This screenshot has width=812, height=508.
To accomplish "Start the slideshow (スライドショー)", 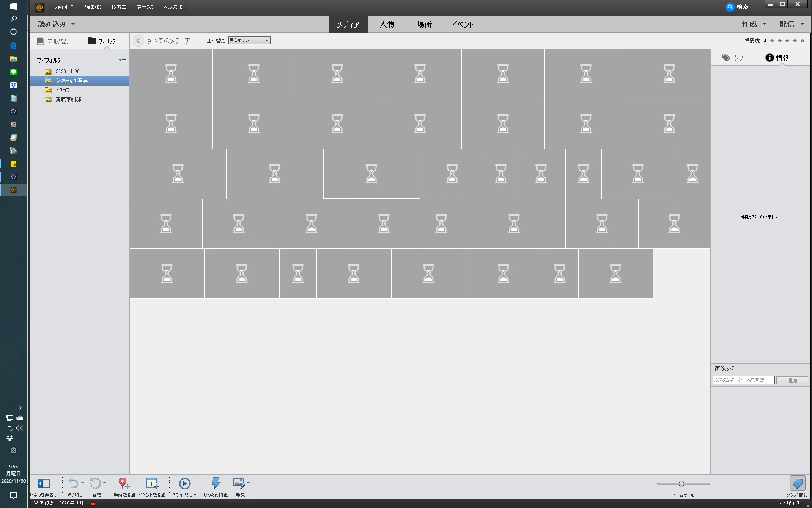I will click(184, 483).
